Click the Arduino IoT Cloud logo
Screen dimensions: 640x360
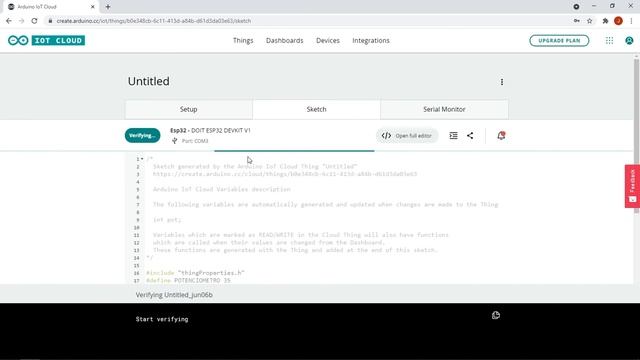click(x=46, y=40)
